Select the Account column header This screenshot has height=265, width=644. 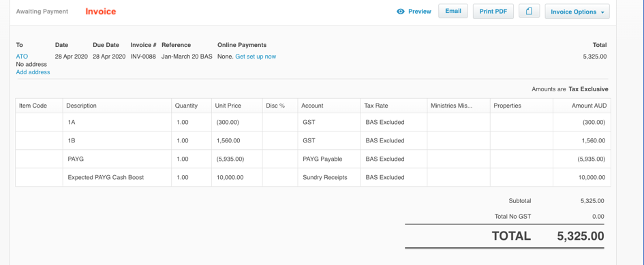(x=329, y=106)
